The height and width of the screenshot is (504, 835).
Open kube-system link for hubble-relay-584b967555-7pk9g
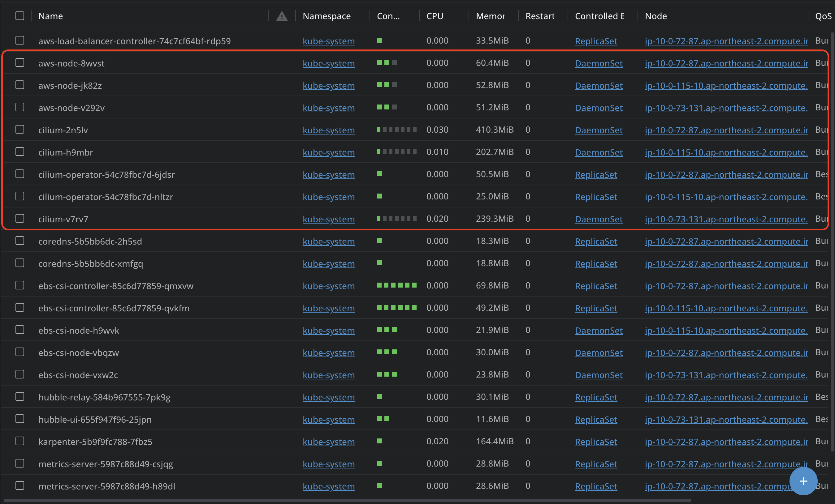click(328, 397)
